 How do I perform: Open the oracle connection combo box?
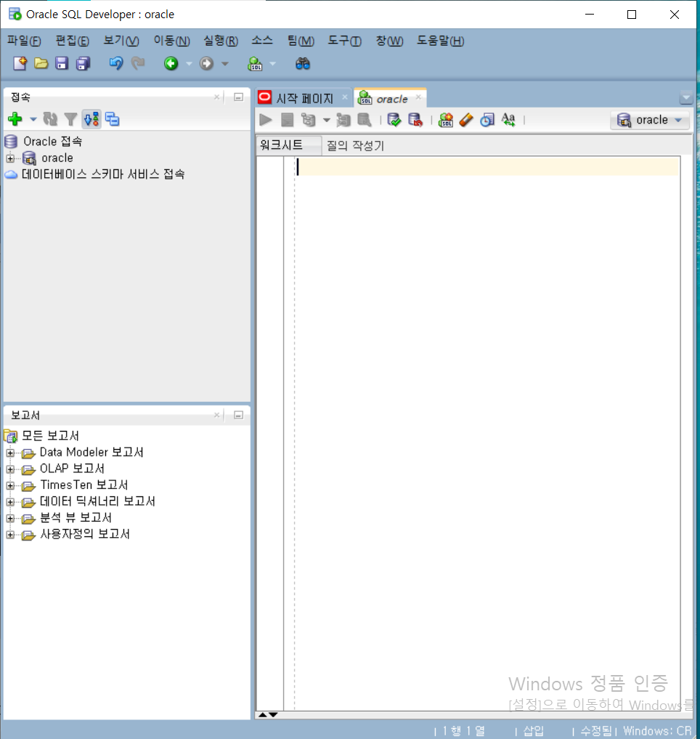click(650, 120)
